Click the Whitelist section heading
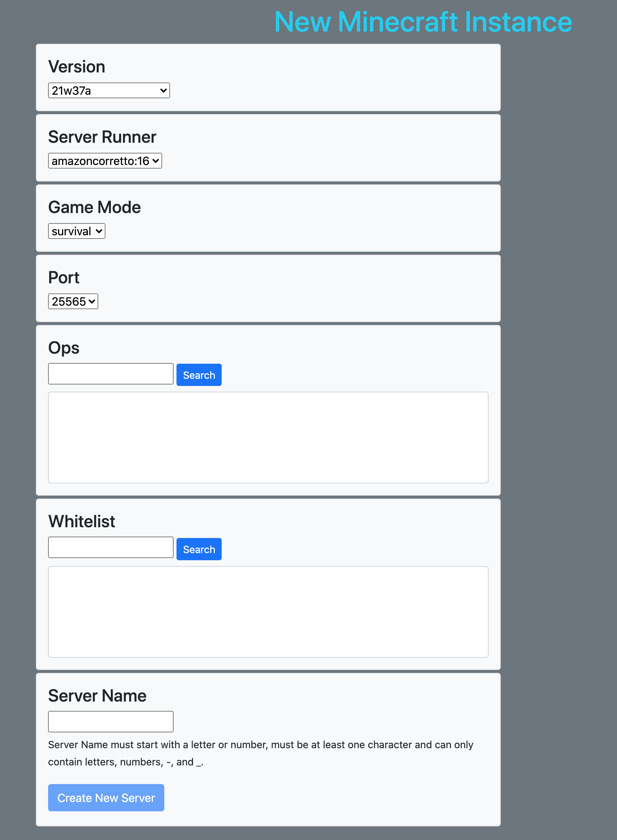 coord(81,521)
